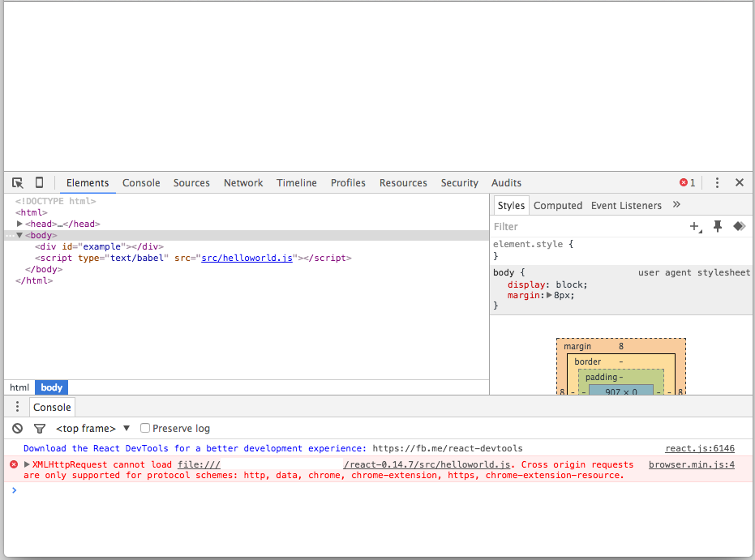Select the Console drawer tab
Screen dimensions: 755x560
pos(52,407)
